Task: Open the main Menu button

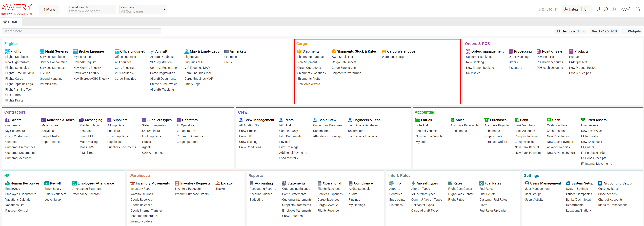Action: [x=49, y=10]
